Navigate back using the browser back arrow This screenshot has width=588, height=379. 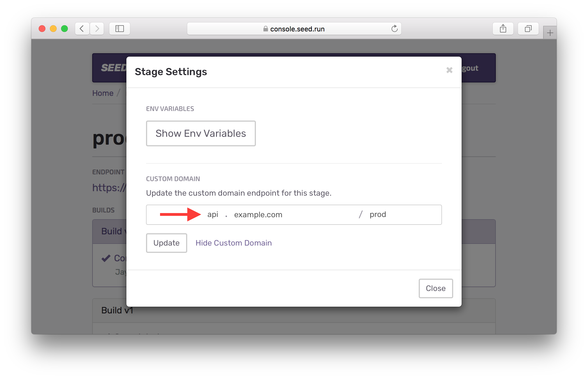click(82, 28)
